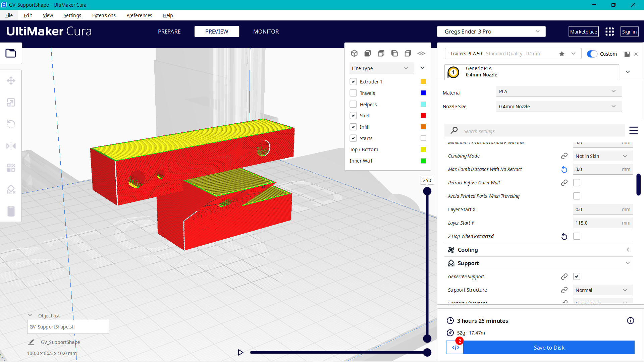Open the Preferences menu
Screen dimensions: 644x362
click(x=139, y=15)
